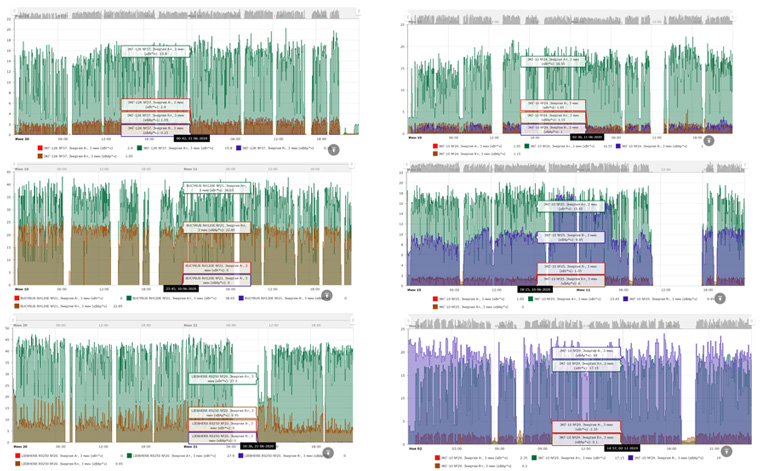Toggle green legend series in ЭКГ-10 №25 chart
The image size is (760, 471).
[520, 298]
